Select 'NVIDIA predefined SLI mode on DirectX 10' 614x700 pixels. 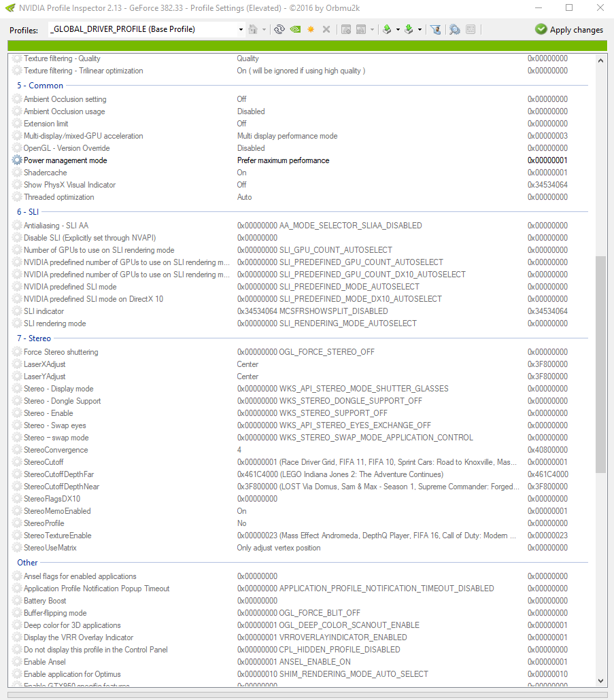coord(301,299)
